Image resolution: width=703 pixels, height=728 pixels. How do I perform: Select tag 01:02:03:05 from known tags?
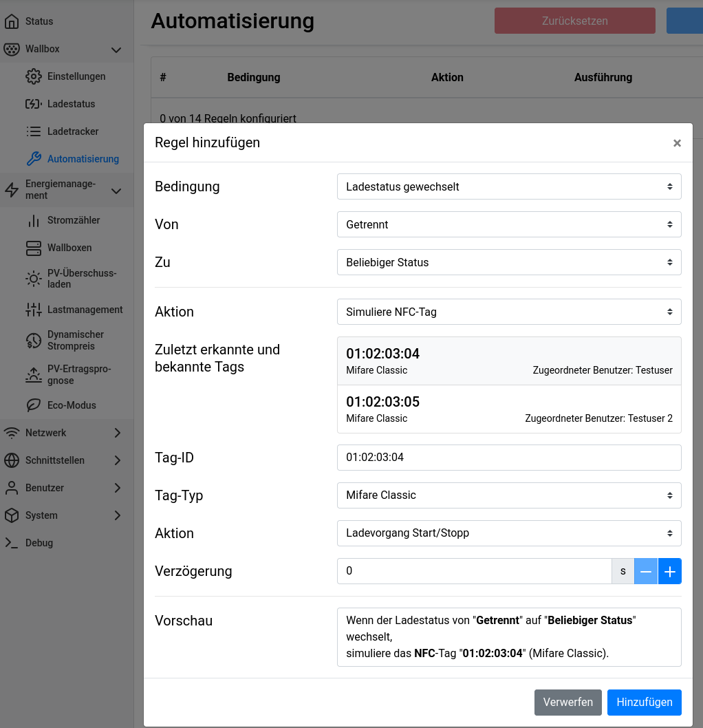(x=509, y=409)
